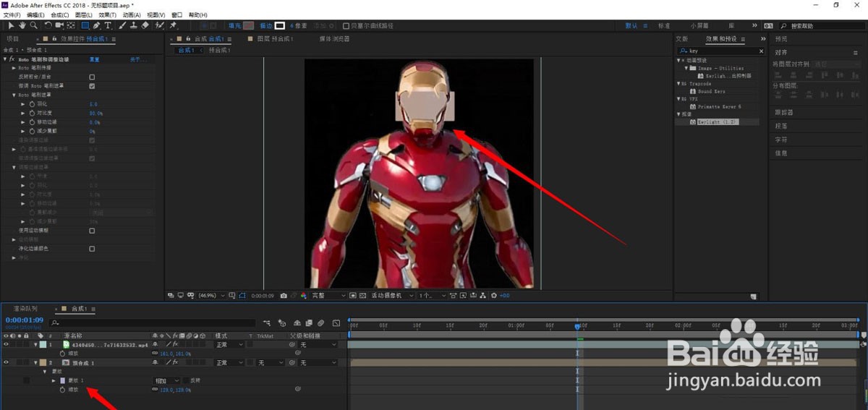Open the fill 填充 color swatch
The height and width of the screenshot is (410, 868).
pyautogui.click(x=249, y=25)
